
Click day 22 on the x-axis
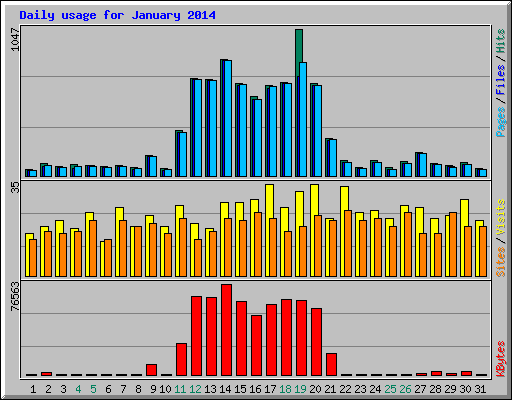[x=345, y=389]
